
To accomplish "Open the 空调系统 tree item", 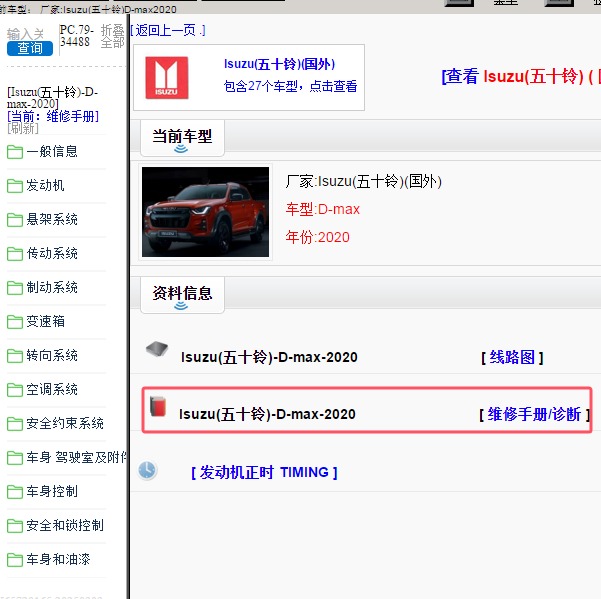I will coord(52,390).
